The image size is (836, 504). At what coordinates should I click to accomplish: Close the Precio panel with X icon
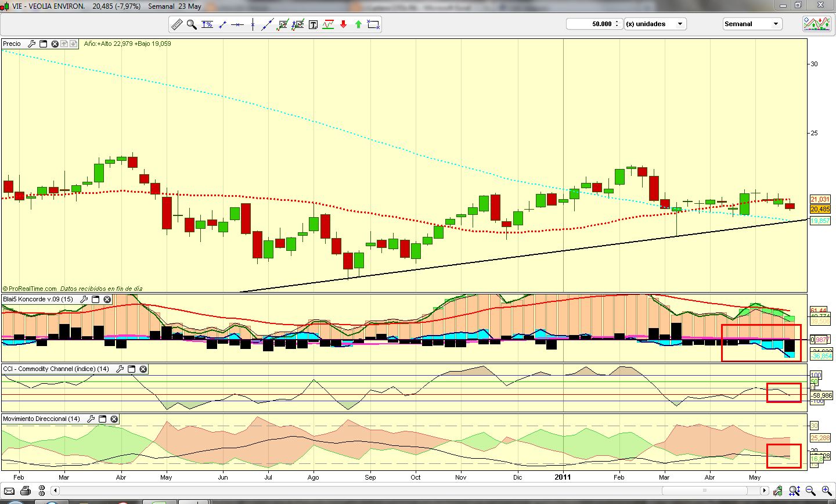[55, 44]
